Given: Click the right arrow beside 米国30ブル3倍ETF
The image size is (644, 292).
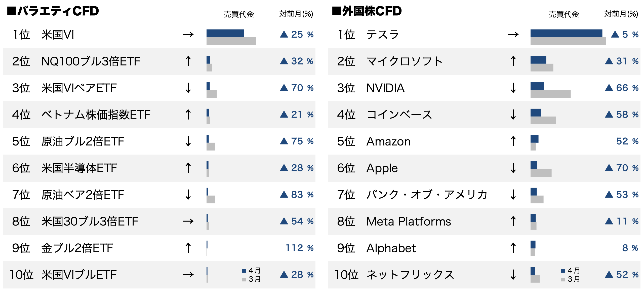Looking at the screenshot, I should (188, 221).
